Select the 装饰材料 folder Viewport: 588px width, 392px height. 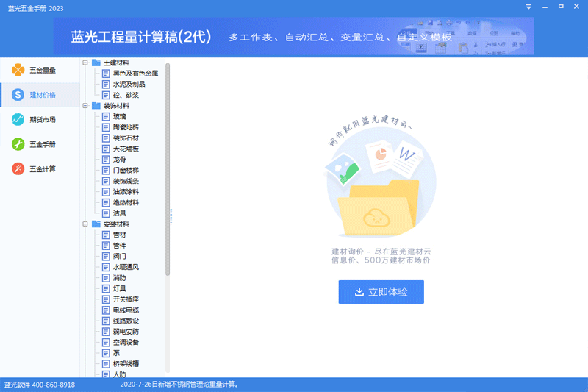tap(116, 106)
